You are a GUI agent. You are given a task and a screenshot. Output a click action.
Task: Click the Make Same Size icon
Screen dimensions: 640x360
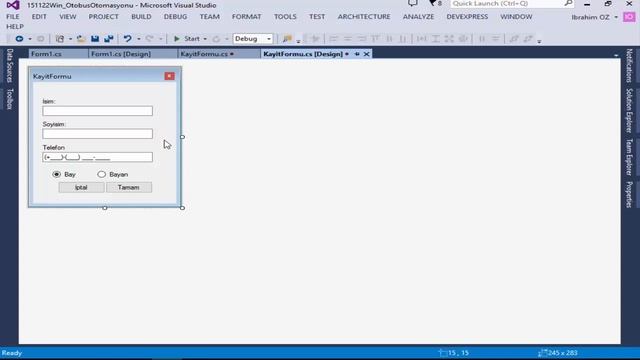coord(449,39)
